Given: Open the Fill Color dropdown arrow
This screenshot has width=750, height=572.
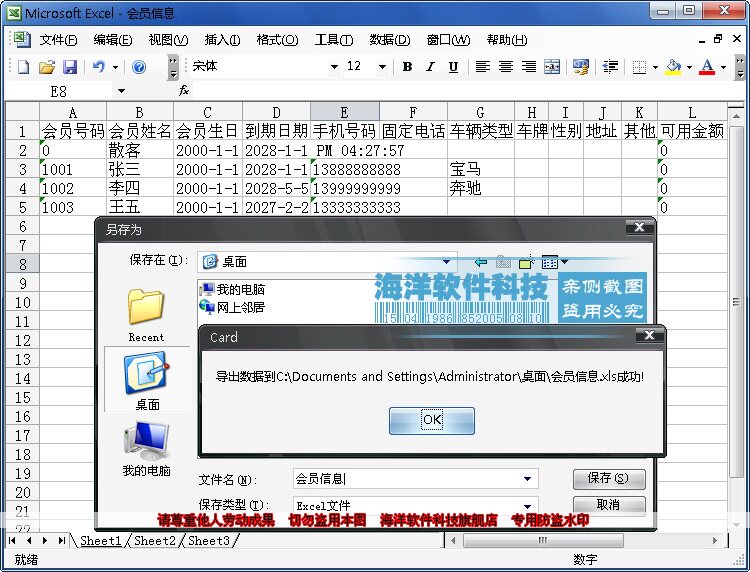Looking at the screenshot, I should point(689,67).
